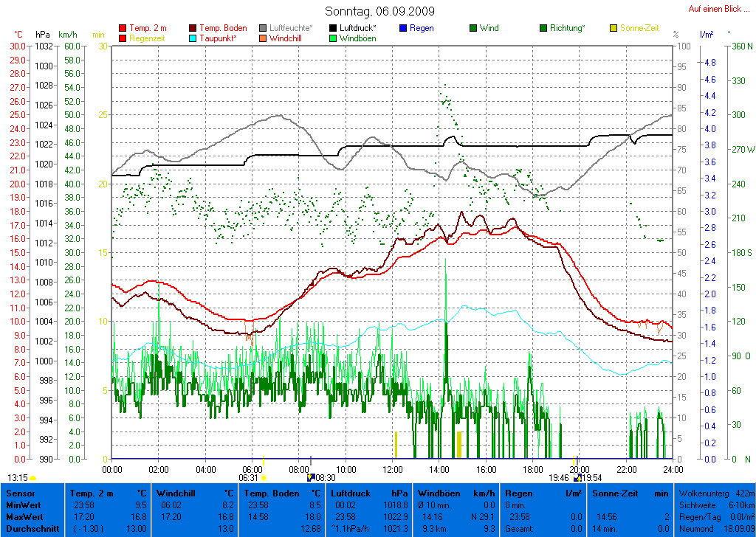Click the Regenzeit legend label
Screen dimensions: 756x537
[x=147, y=38]
